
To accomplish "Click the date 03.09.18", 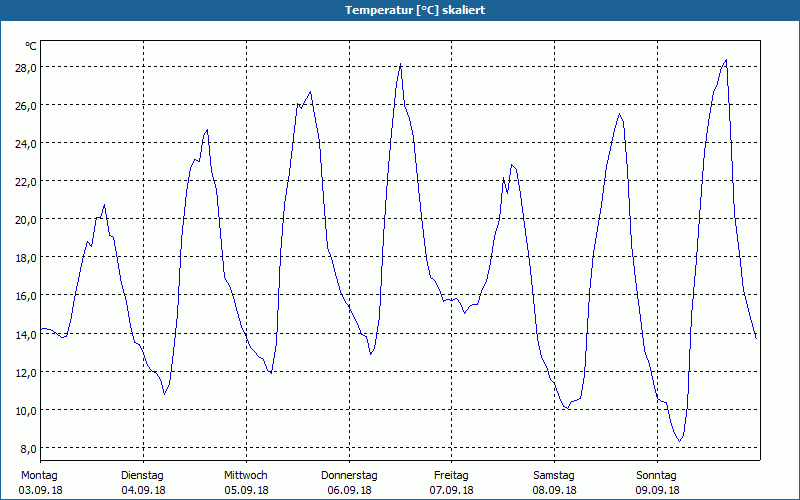I will click(41, 490).
